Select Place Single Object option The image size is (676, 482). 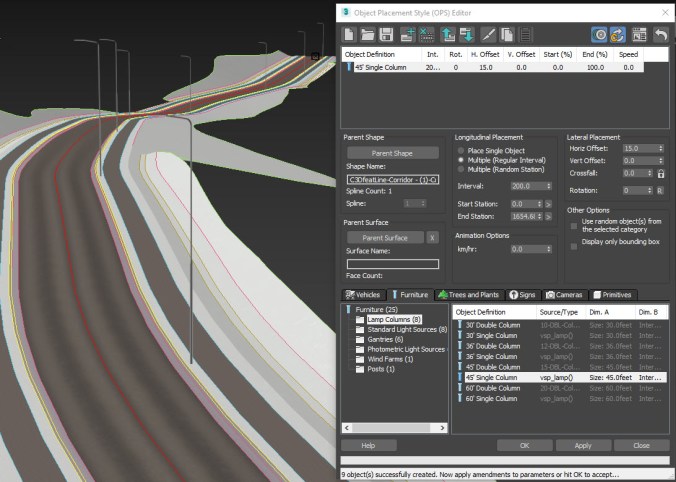coord(460,150)
